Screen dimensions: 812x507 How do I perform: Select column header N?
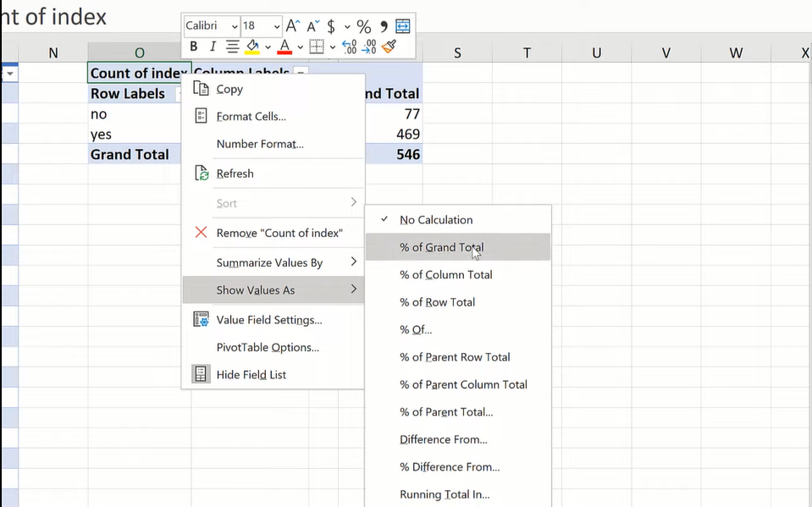click(x=53, y=52)
